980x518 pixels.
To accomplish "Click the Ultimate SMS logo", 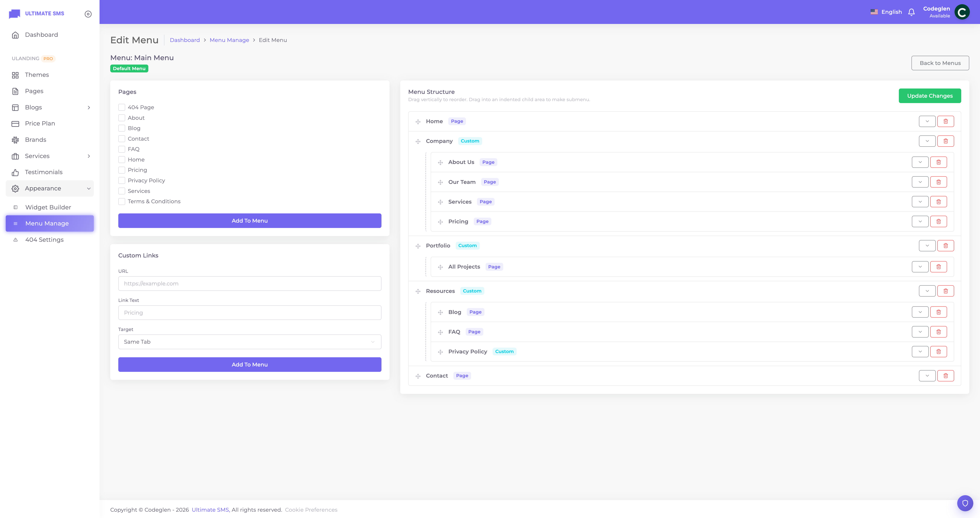I will (x=37, y=14).
